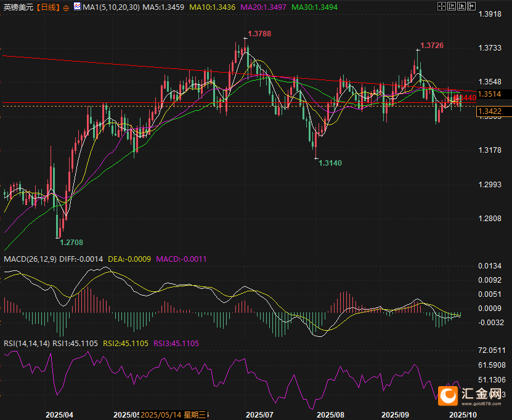Click the 1.3422 current price tag
The height and width of the screenshot is (420, 512).
[x=489, y=111]
